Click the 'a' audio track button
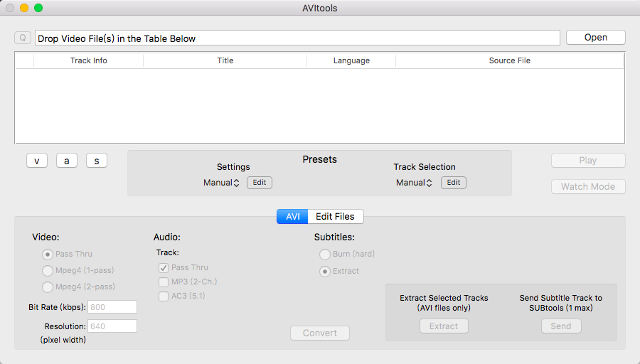The image size is (640, 364). coord(67,161)
